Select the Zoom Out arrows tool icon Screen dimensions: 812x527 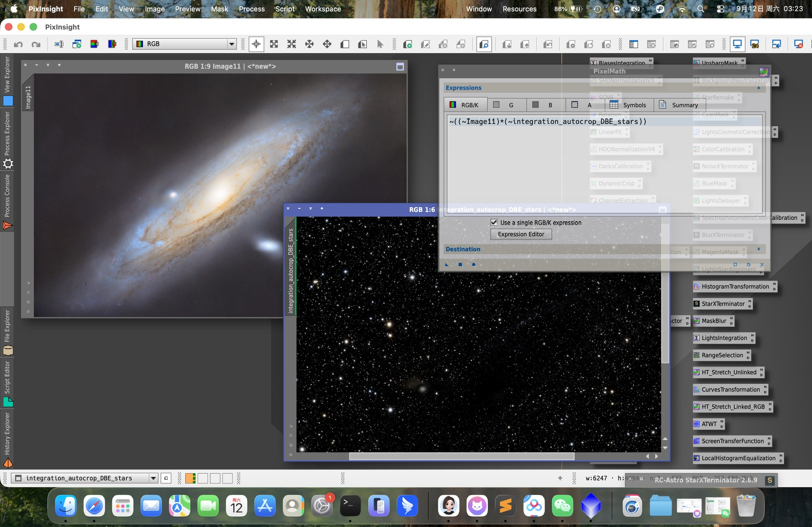292,44
